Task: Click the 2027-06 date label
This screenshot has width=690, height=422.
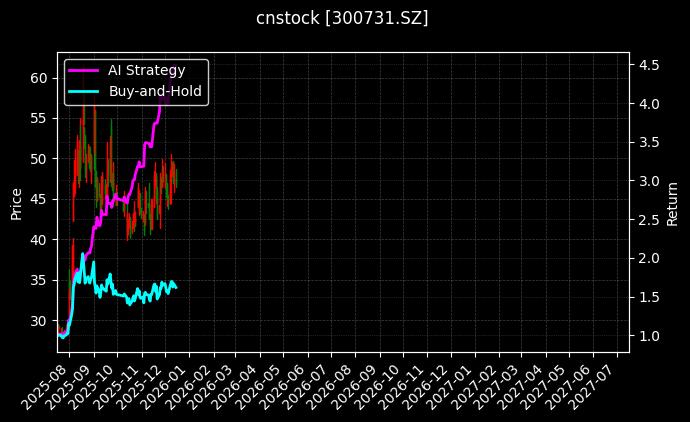Action: [x=570, y=386]
